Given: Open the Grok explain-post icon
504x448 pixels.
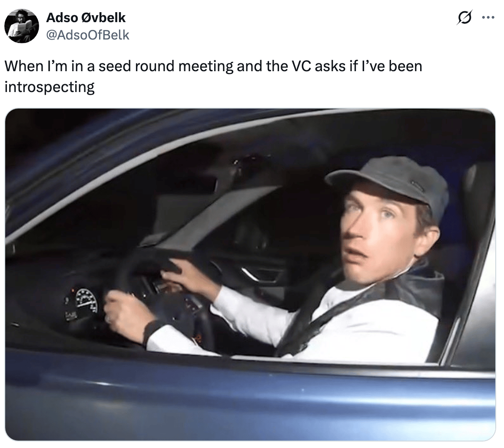Looking at the screenshot, I should coord(465,18).
